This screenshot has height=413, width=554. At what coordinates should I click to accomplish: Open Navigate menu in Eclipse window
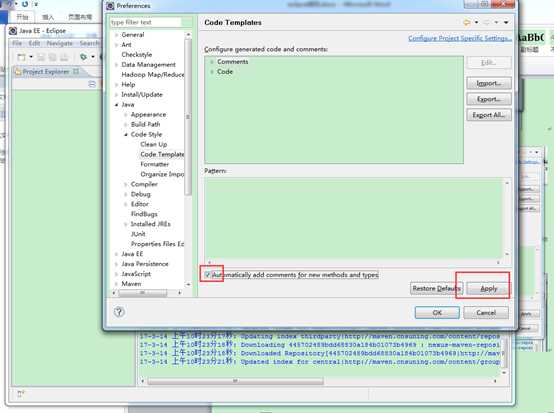59,43
